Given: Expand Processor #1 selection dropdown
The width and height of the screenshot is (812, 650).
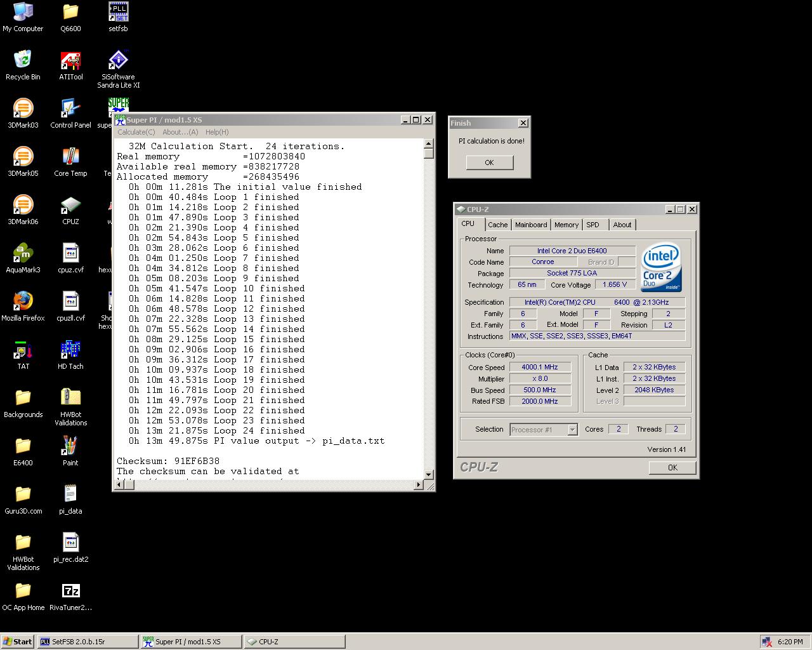Looking at the screenshot, I should (572, 430).
